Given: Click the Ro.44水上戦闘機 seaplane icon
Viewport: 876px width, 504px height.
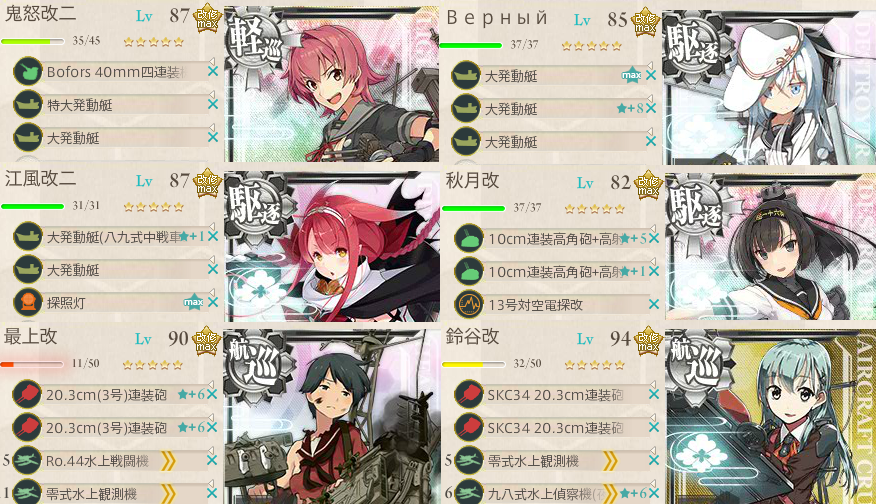Looking at the screenshot, I should click(27, 460).
